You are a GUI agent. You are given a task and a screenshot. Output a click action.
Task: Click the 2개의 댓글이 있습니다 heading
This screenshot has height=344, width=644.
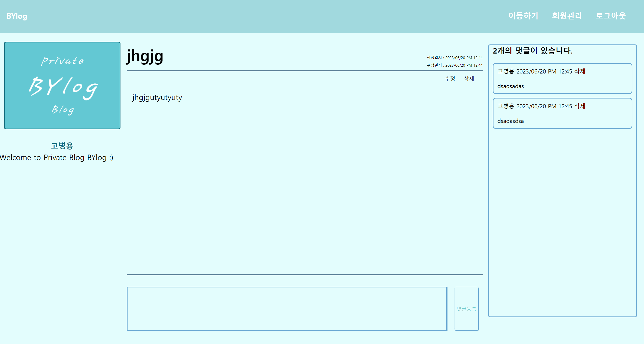[x=533, y=51]
